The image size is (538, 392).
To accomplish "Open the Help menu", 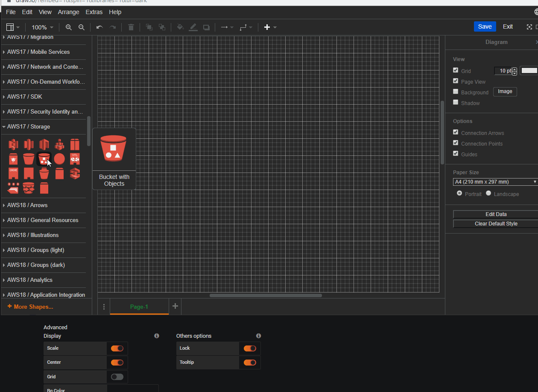I will [x=115, y=12].
